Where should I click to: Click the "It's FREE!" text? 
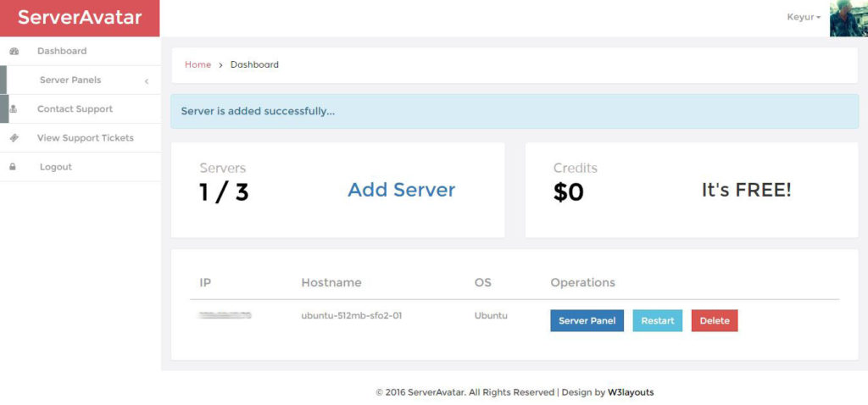click(x=746, y=190)
